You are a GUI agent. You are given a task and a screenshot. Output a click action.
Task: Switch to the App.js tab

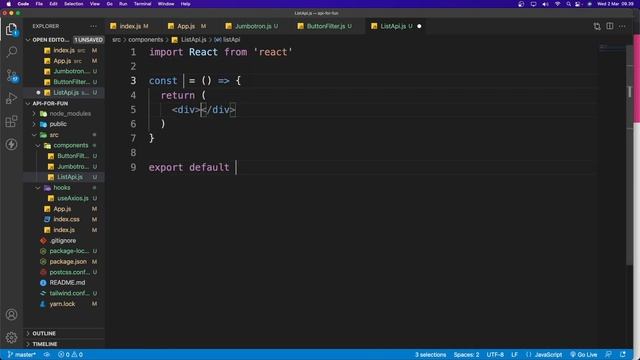186,26
